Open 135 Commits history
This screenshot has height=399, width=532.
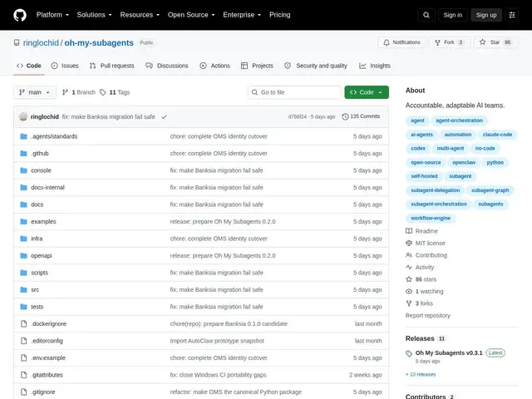[x=361, y=116]
